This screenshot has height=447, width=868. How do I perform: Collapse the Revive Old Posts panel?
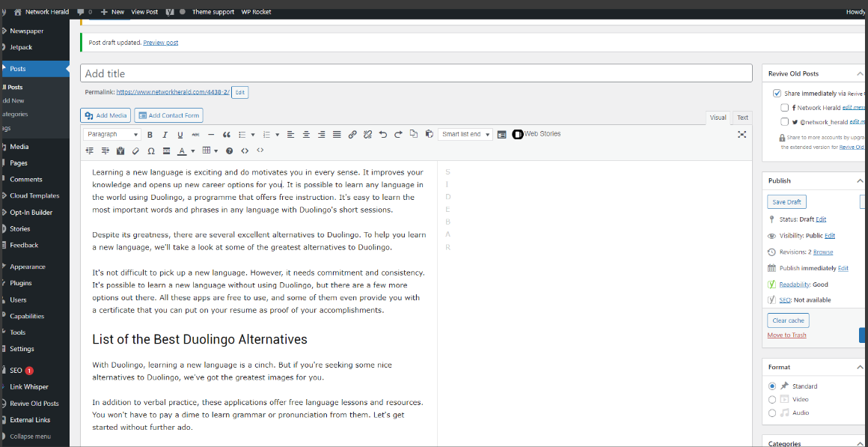coord(859,73)
